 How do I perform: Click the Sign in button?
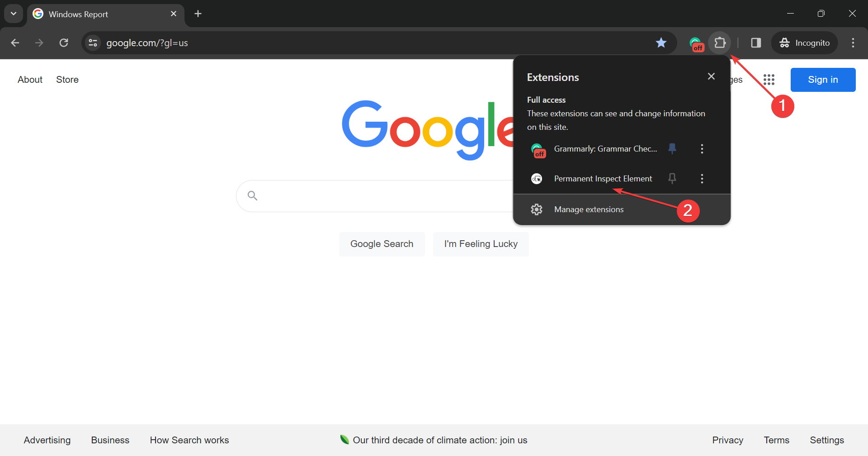(x=823, y=80)
